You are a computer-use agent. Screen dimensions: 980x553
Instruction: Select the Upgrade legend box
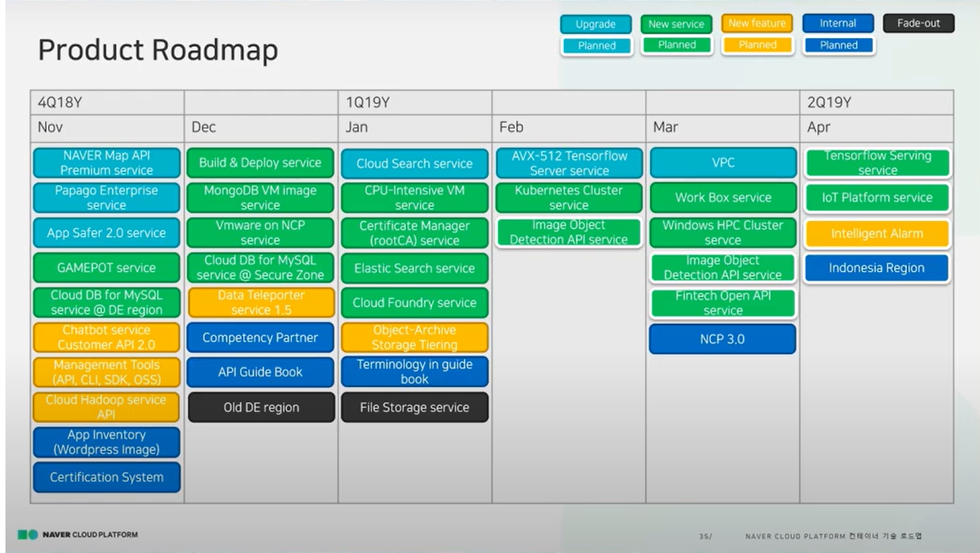click(x=595, y=24)
